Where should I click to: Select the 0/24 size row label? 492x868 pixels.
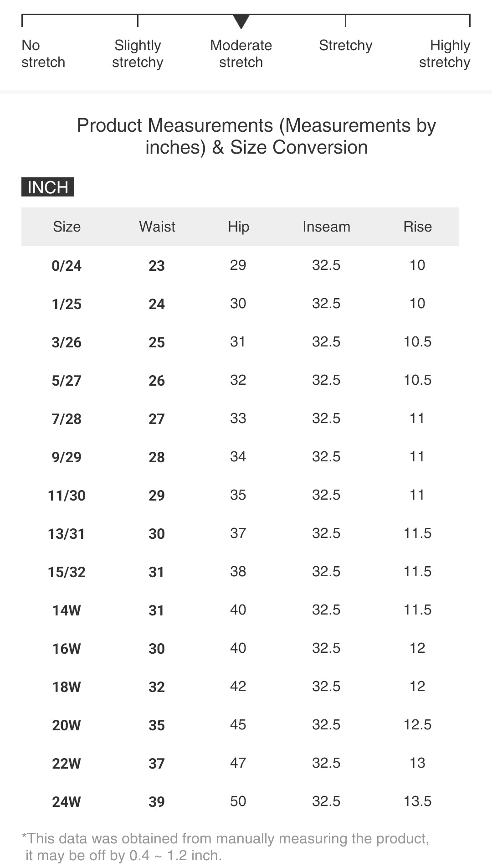click(x=67, y=266)
